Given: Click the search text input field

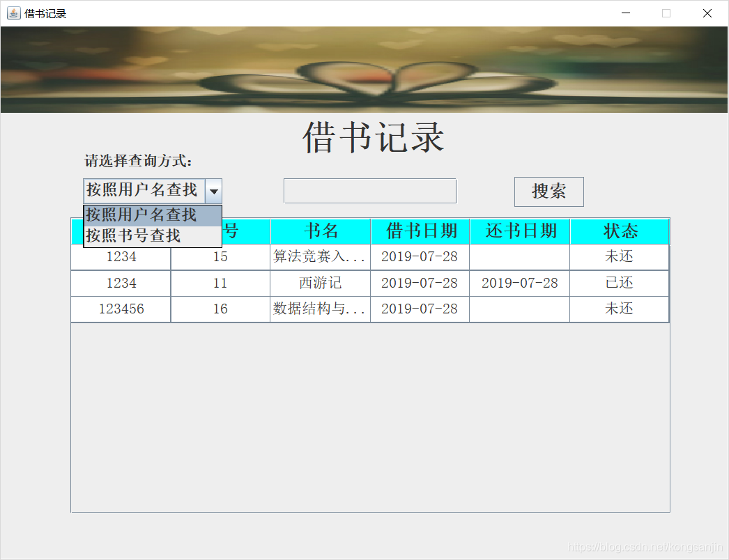Looking at the screenshot, I should 369,191.
